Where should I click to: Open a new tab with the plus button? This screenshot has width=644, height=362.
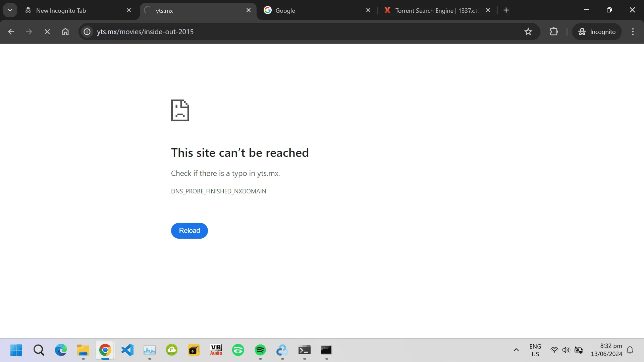point(506,10)
